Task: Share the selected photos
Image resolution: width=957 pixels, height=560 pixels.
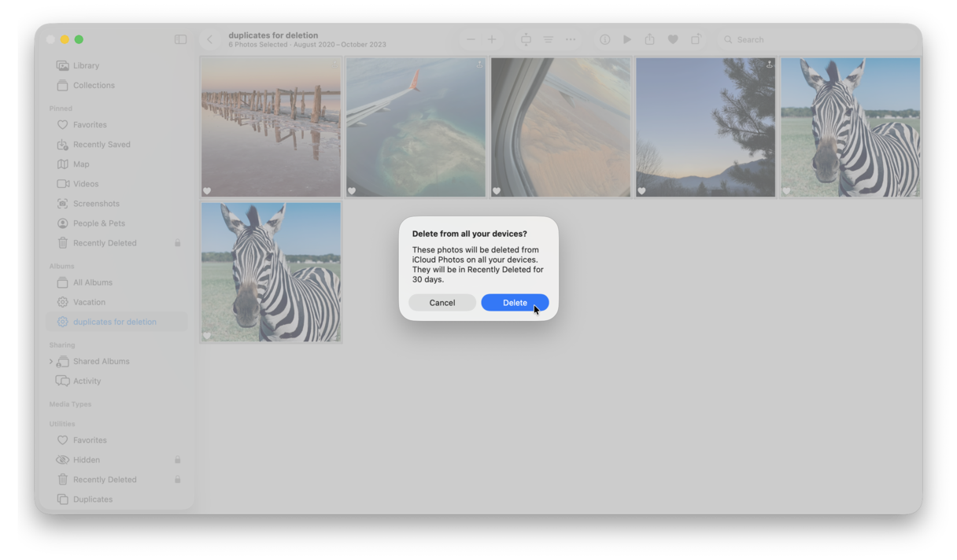Action: click(649, 39)
